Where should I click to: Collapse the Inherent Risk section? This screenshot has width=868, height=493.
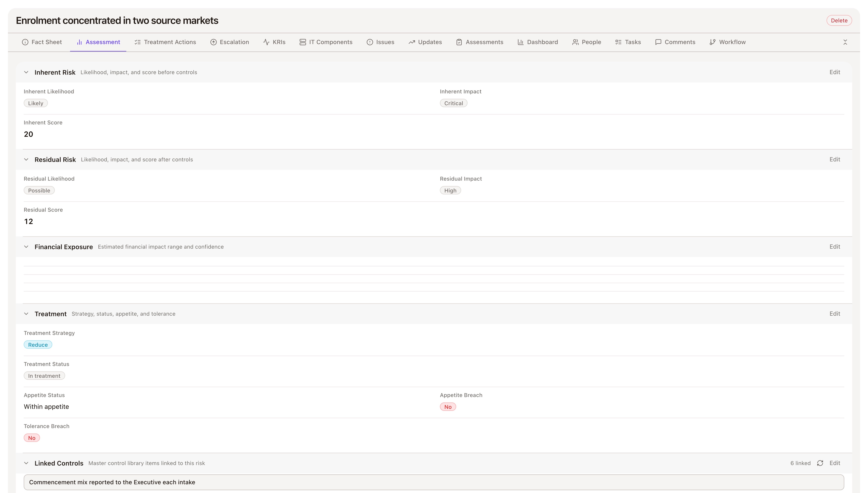point(26,72)
